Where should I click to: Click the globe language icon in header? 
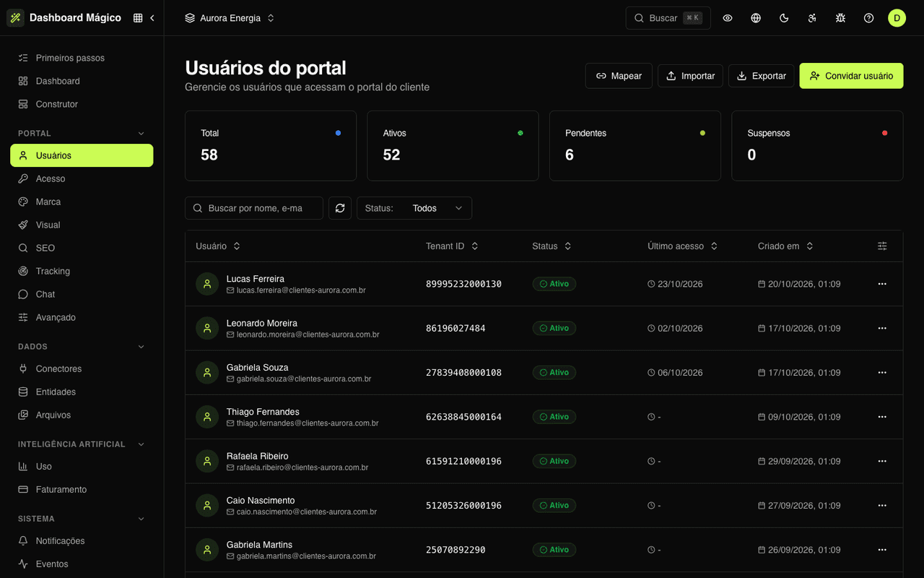[x=756, y=18]
